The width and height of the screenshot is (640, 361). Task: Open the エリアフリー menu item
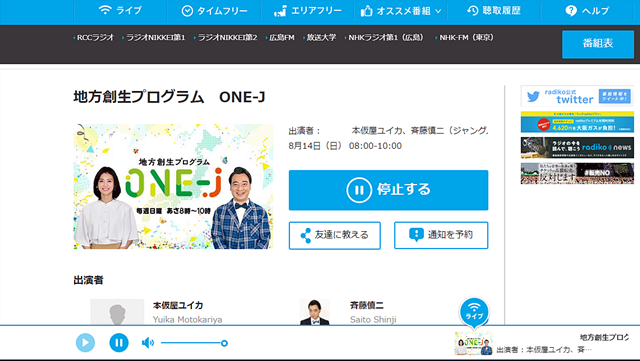tap(308, 11)
